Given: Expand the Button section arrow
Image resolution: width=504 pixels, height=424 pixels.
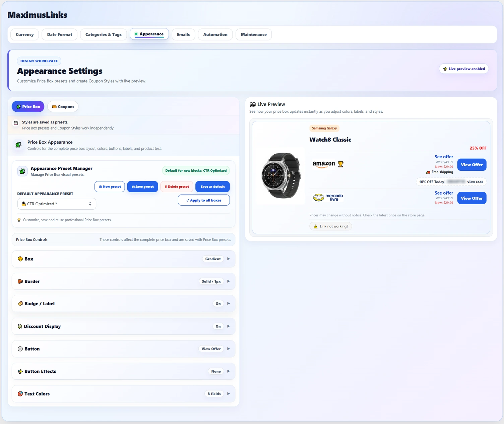Looking at the screenshot, I should (x=229, y=349).
